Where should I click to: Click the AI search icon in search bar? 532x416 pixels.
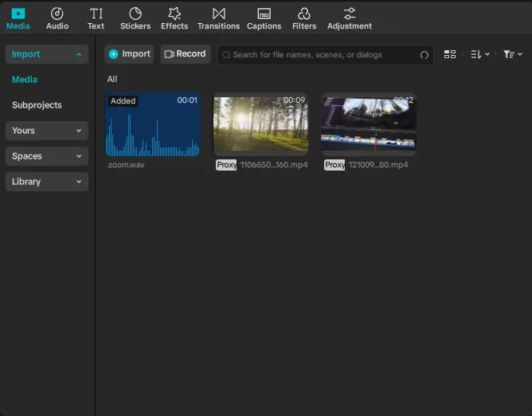click(x=424, y=55)
